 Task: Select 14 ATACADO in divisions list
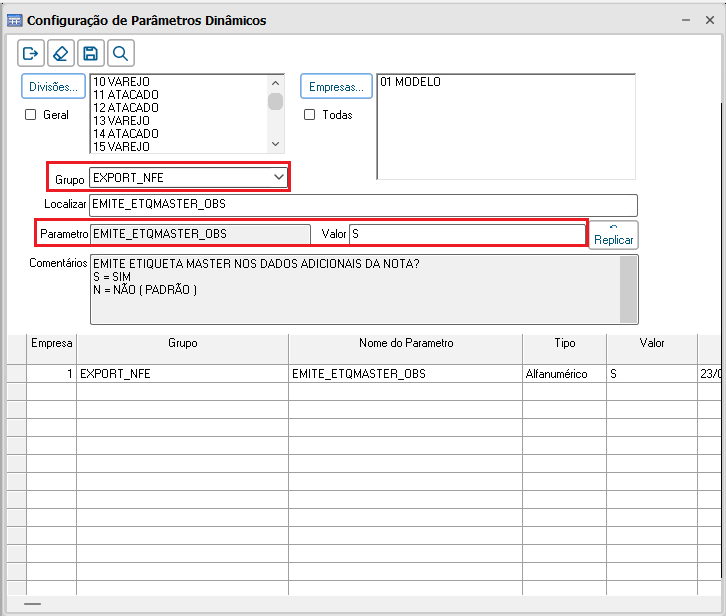click(x=126, y=133)
